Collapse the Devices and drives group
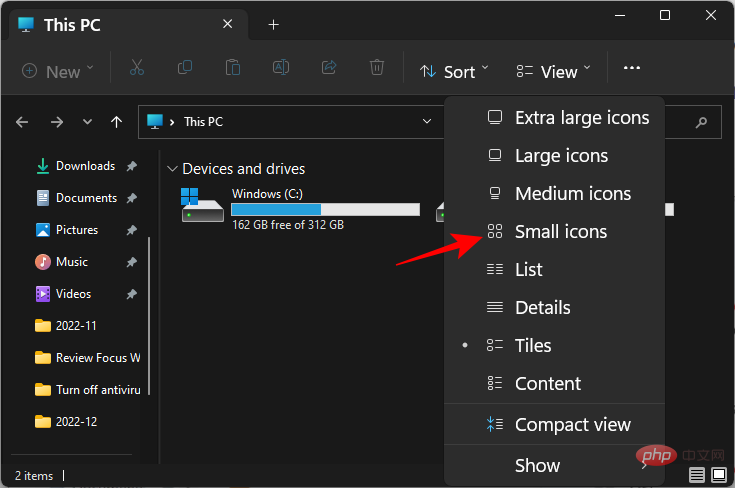Image resolution: width=735 pixels, height=488 pixels. 172,169
